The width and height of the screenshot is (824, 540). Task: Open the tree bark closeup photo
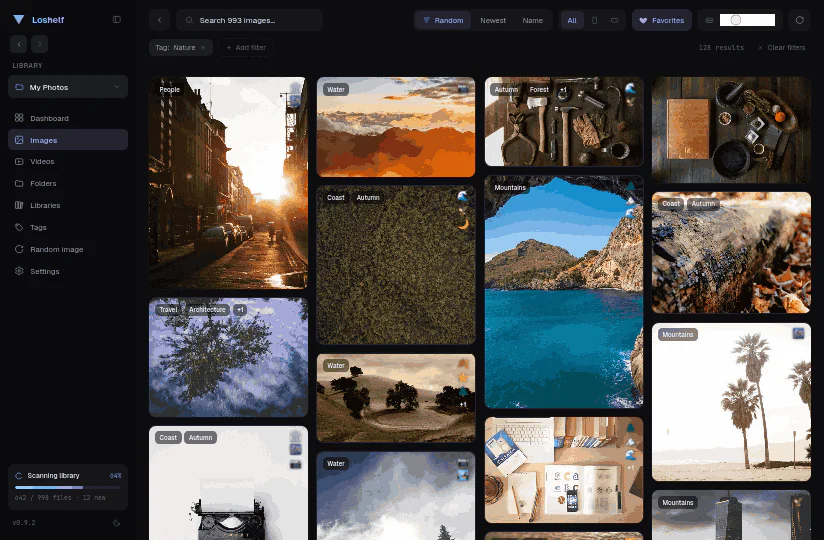731,253
